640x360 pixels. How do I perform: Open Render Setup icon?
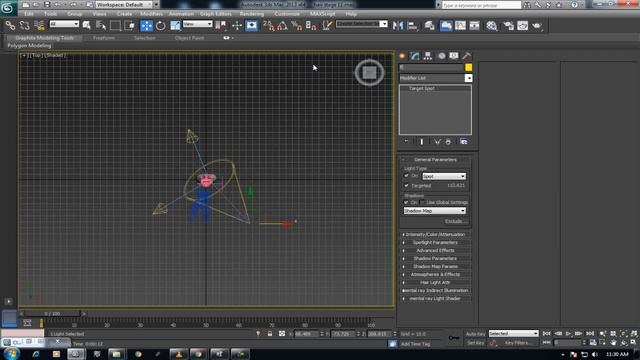508,26
